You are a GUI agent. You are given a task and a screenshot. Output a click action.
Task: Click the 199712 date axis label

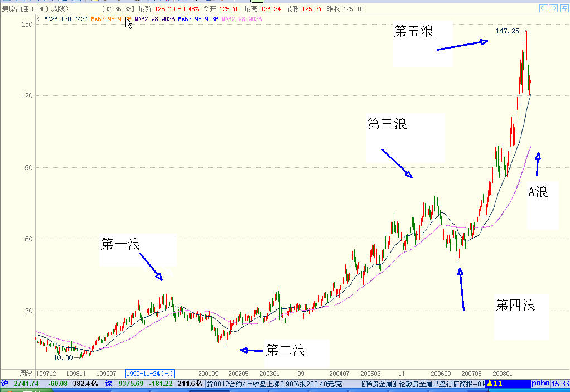(x=46, y=374)
